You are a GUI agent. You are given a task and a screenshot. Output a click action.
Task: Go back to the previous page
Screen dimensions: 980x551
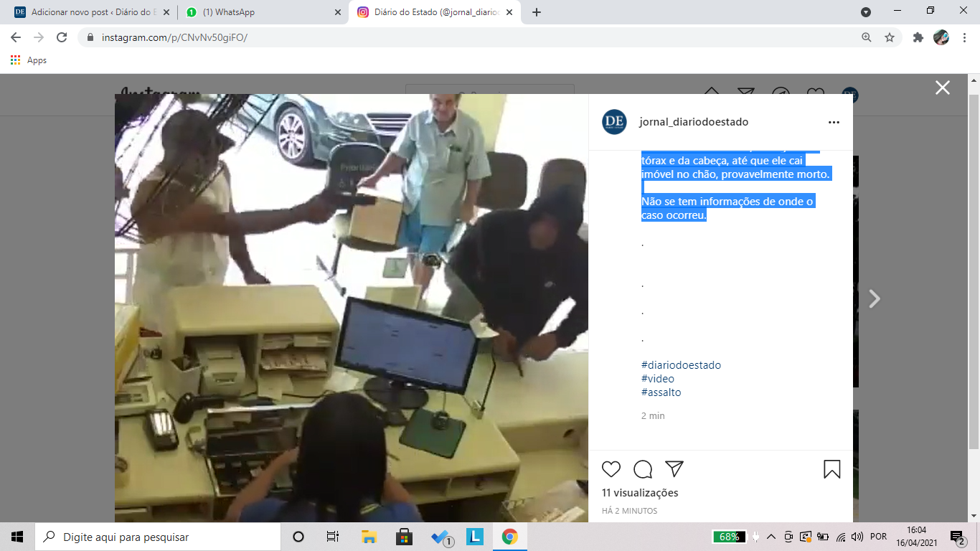pos(16,37)
